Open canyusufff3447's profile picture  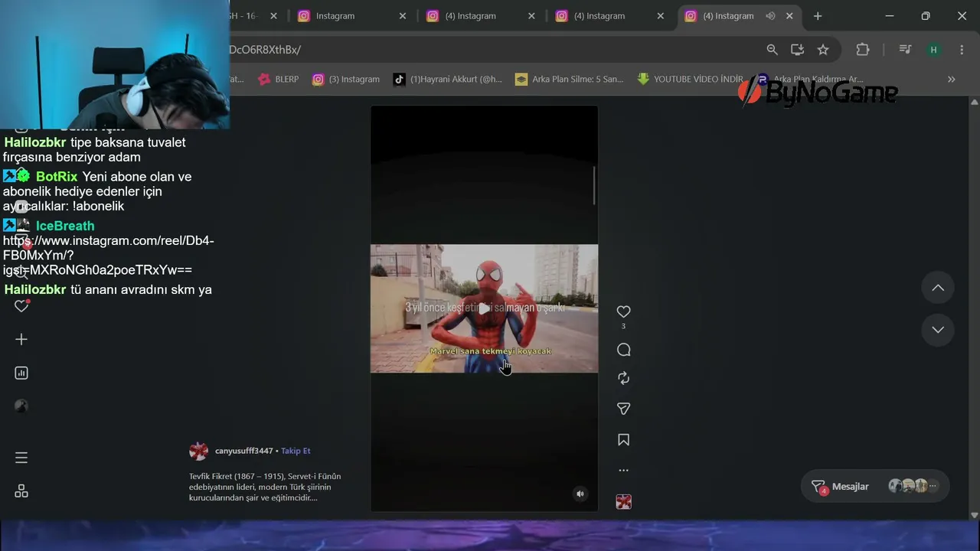coord(198,451)
